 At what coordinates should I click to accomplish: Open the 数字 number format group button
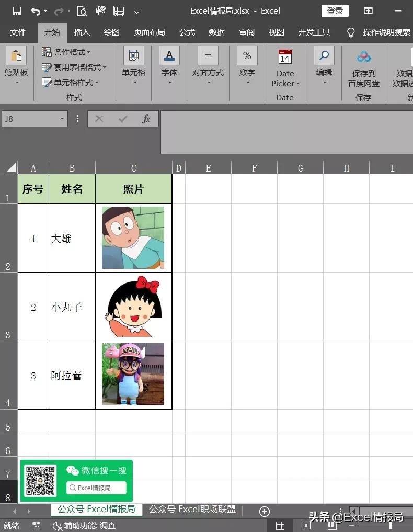247,65
